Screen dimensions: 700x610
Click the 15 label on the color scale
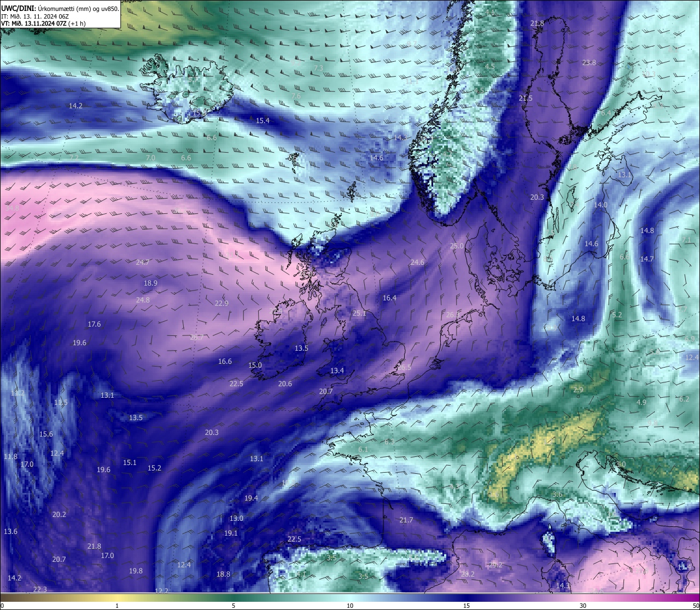pyautogui.click(x=466, y=606)
